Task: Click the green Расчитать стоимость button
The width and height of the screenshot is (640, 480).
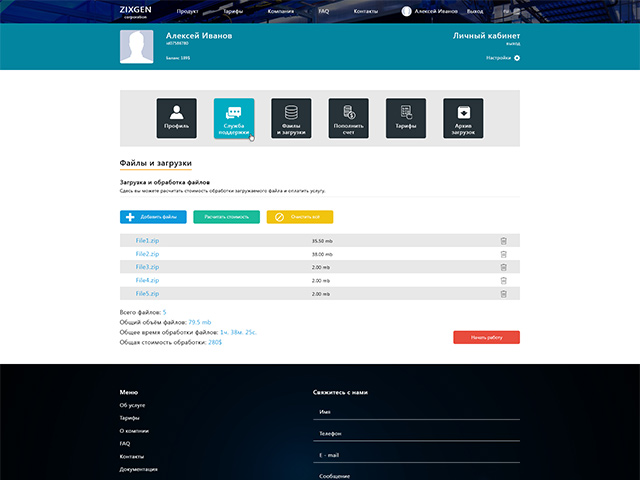Action: click(227, 217)
